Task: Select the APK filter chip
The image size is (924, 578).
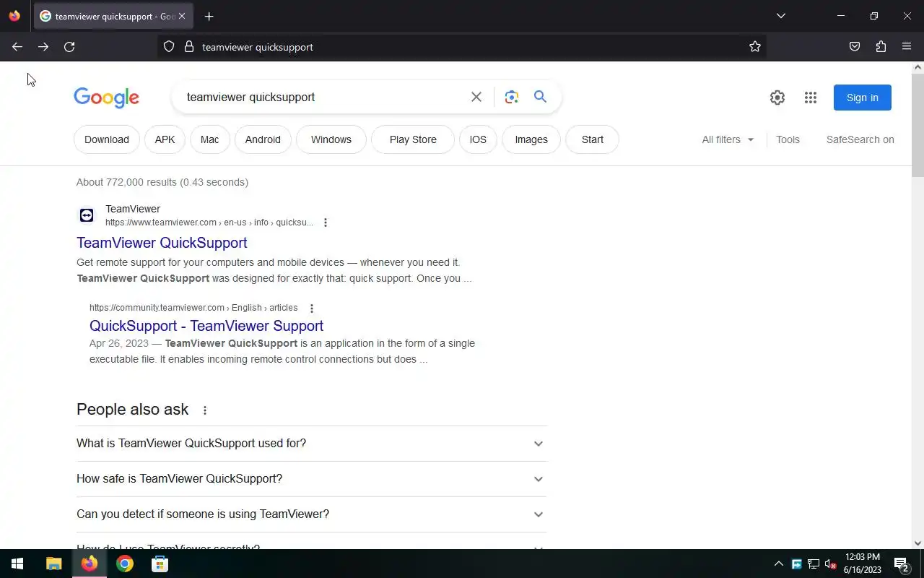Action: 165,139
